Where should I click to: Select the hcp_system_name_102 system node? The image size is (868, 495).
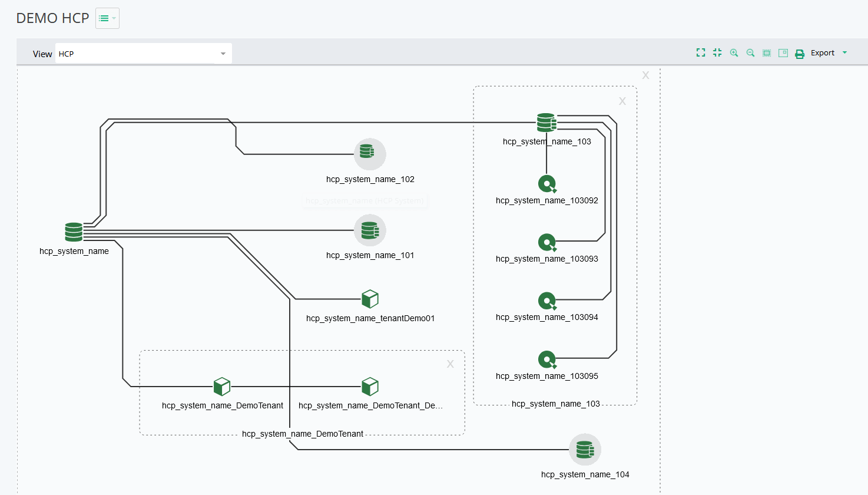[x=370, y=154]
